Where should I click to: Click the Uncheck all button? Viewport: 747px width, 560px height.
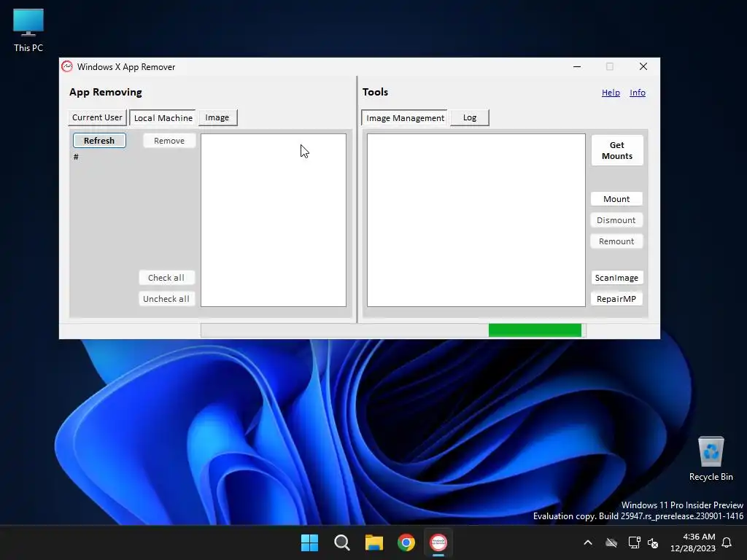(166, 298)
